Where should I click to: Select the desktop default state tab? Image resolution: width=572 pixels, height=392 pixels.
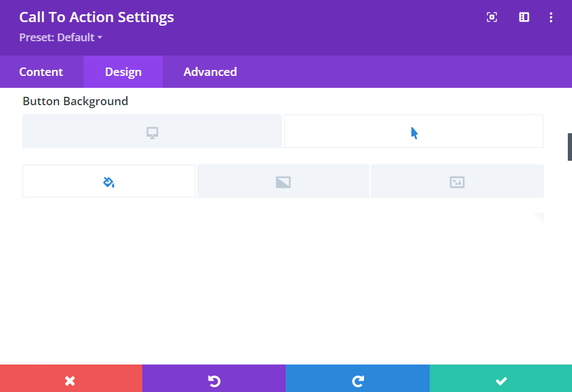point(152,131)
